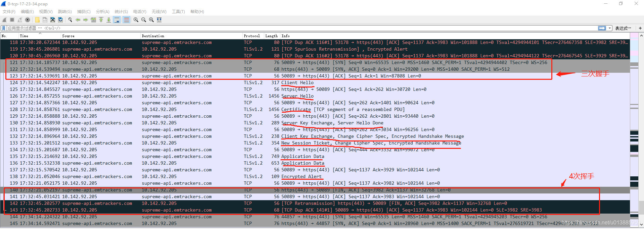The image size is (644, 229).
Task: Sort by the Source column header
Action: pyautogui.click(x=101, y=36)
